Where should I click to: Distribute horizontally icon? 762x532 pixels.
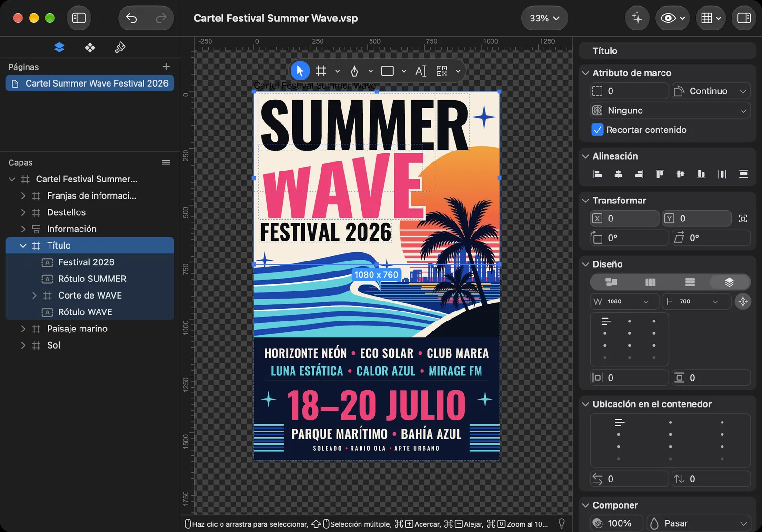pyautogui.click(x=722, y=174)
